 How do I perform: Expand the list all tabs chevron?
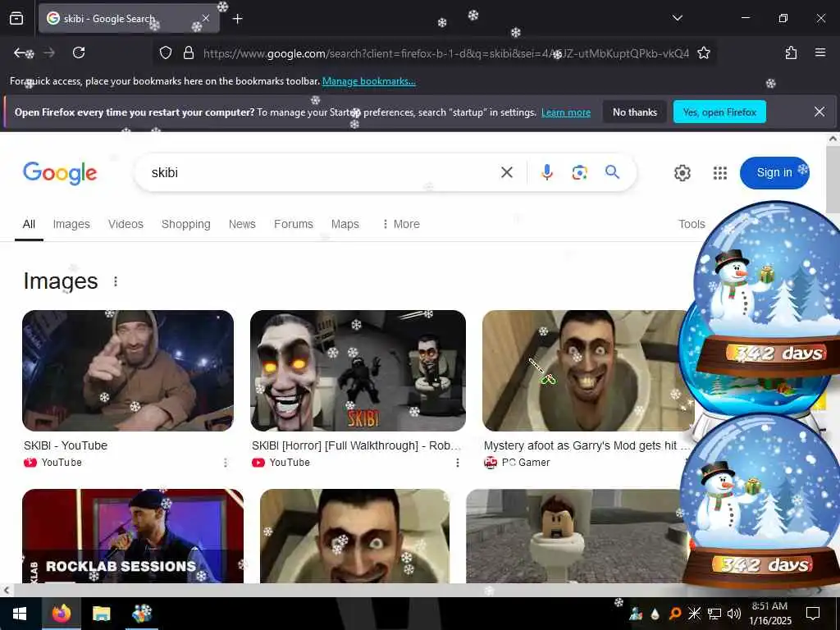click(x=677, y=18)
